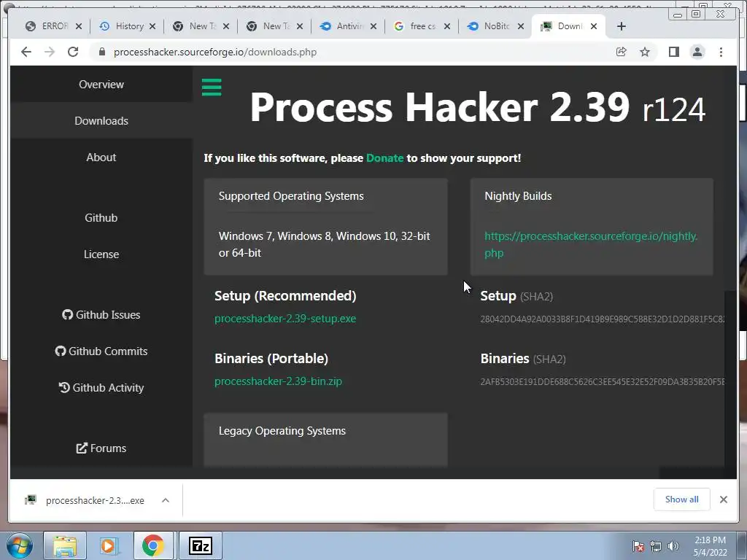Click Show all downloads button
Screen dimensions: 747x560
point(682,499)
